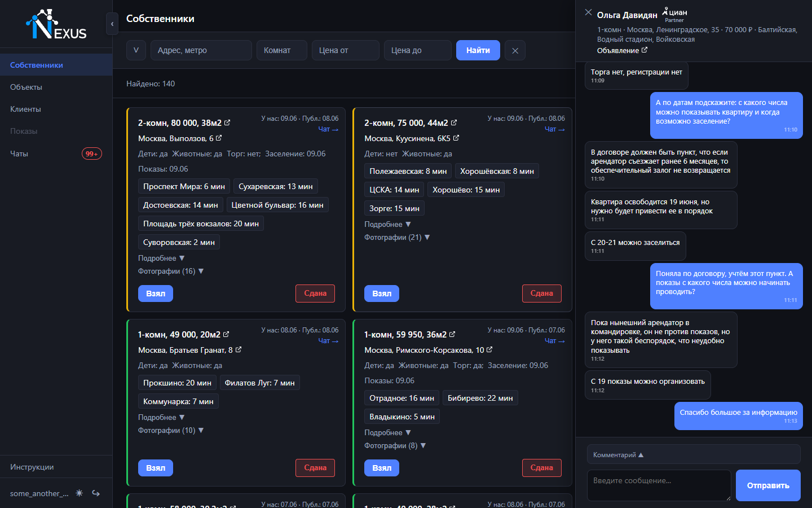812x508 pixels.
Task: Open Чат link on the Братьев Гранат listing
Action: 328,341
